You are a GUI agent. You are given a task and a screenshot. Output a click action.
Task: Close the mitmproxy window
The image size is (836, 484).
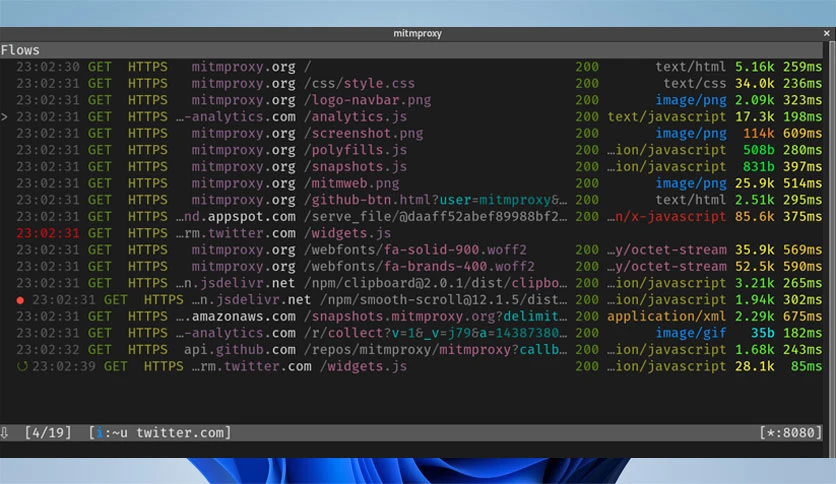[x=826, y=33]
